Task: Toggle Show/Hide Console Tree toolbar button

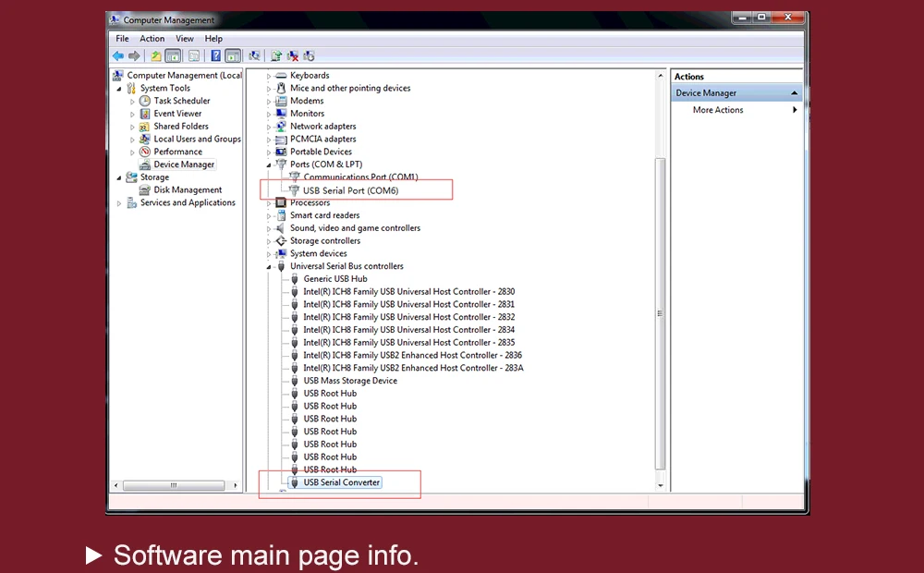Action: [x=173, y=56]
